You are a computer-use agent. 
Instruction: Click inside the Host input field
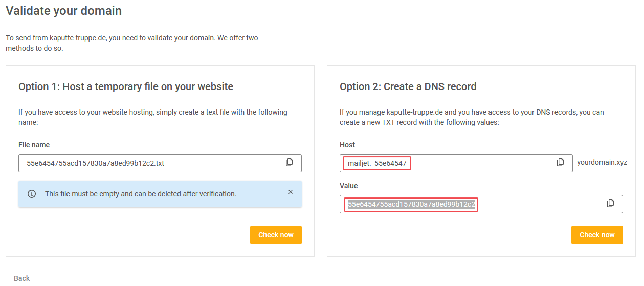(481, 163)
